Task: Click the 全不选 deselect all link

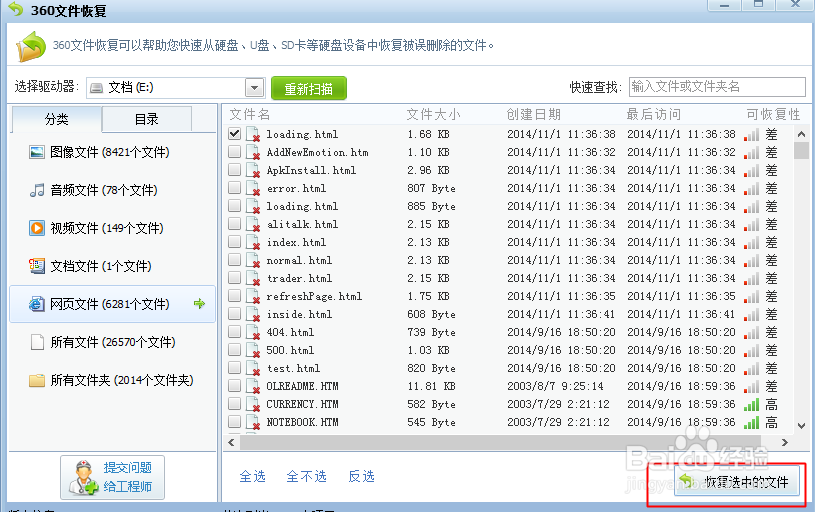Action: click(307, 476)
